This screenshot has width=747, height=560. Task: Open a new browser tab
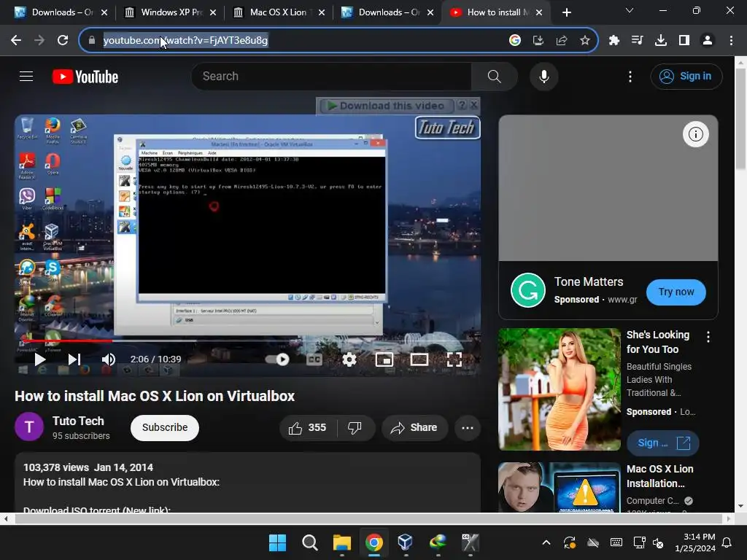click(566, 12)
